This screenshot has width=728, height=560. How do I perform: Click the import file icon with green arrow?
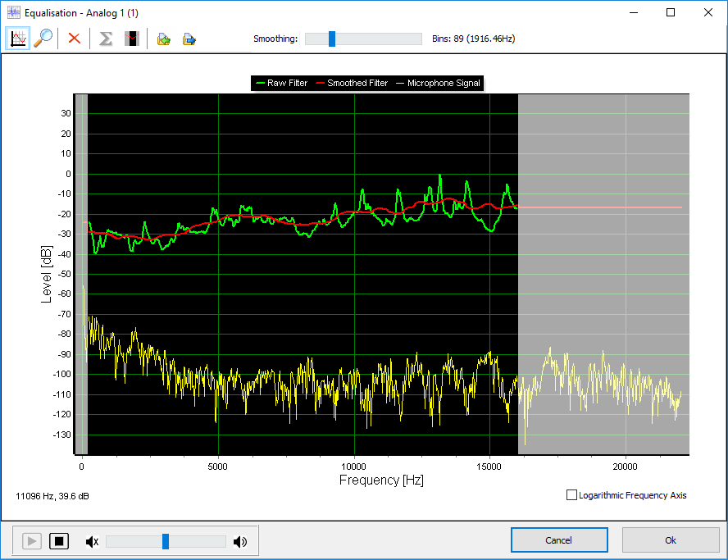[163, 39]
